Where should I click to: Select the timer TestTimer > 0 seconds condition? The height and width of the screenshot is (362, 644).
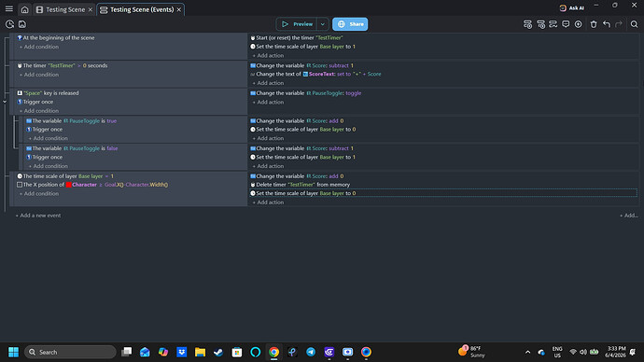point(63,65)
